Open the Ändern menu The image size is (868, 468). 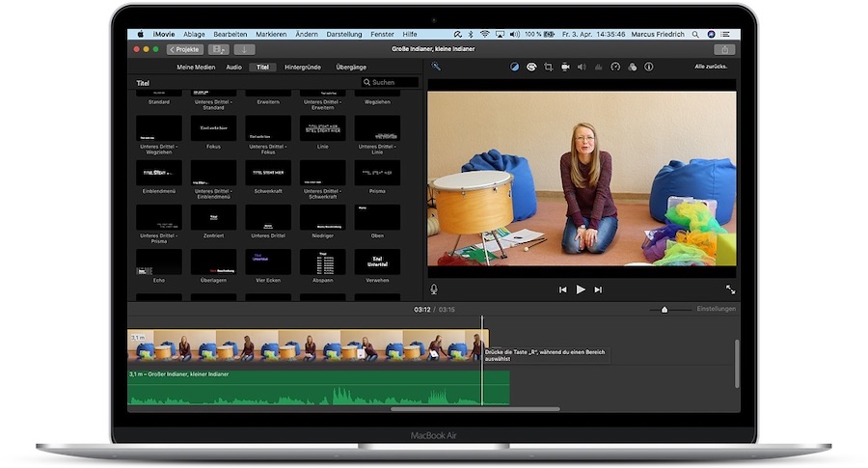click(x=307, y=35)
